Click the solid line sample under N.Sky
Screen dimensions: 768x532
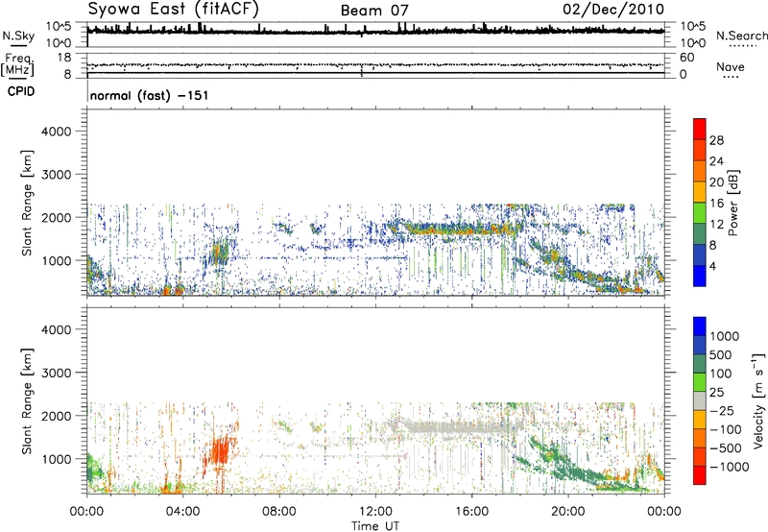(x=18, y=45)
